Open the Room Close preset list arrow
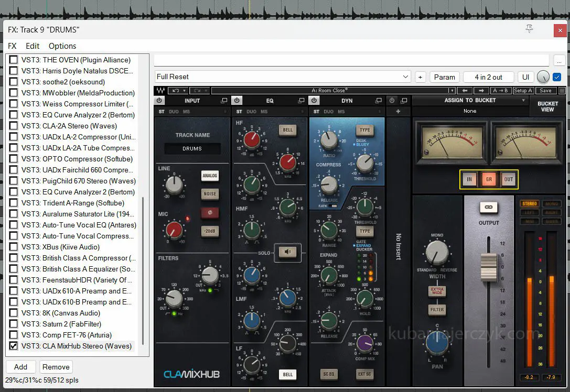 (x=452, y=91)
